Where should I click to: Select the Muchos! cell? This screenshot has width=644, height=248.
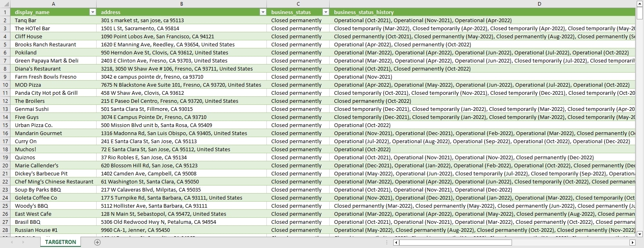pyautogui.click(x=54, y=149)
